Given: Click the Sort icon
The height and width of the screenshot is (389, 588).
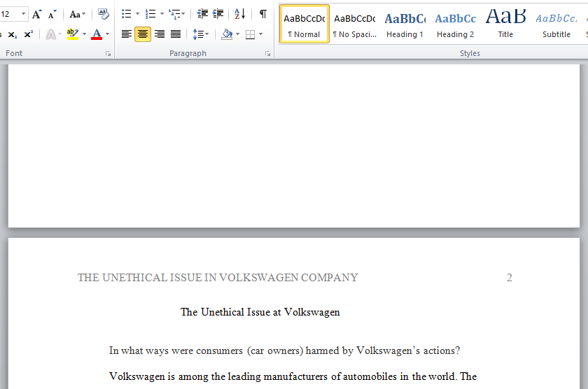Looking at the screenshot, I should 239,14.
